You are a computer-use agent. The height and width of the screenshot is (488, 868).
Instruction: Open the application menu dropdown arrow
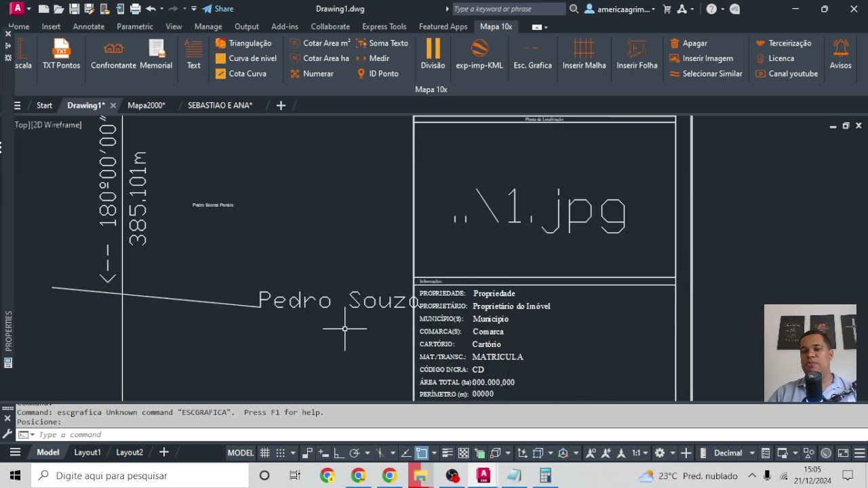click(x=28, y=9)
